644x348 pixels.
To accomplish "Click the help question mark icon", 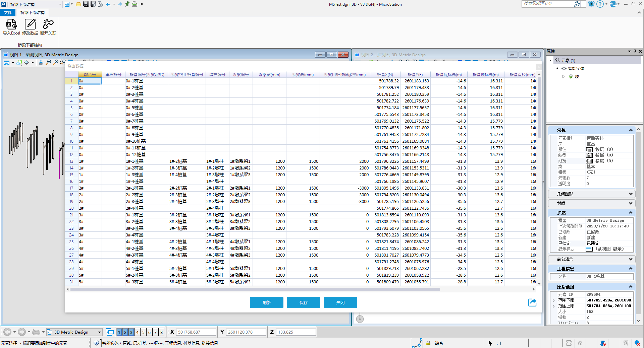I will (600, 4).
